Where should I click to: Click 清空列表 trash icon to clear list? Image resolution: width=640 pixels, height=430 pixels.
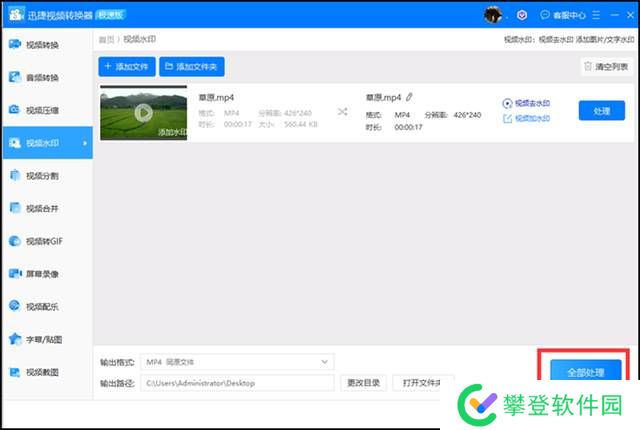pos(588,67)
